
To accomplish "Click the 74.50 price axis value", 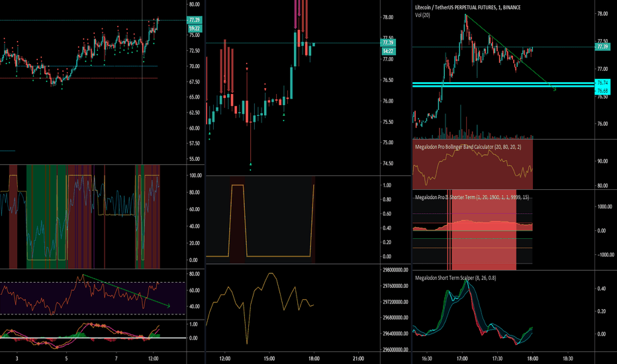I will [x=388, y=163].
